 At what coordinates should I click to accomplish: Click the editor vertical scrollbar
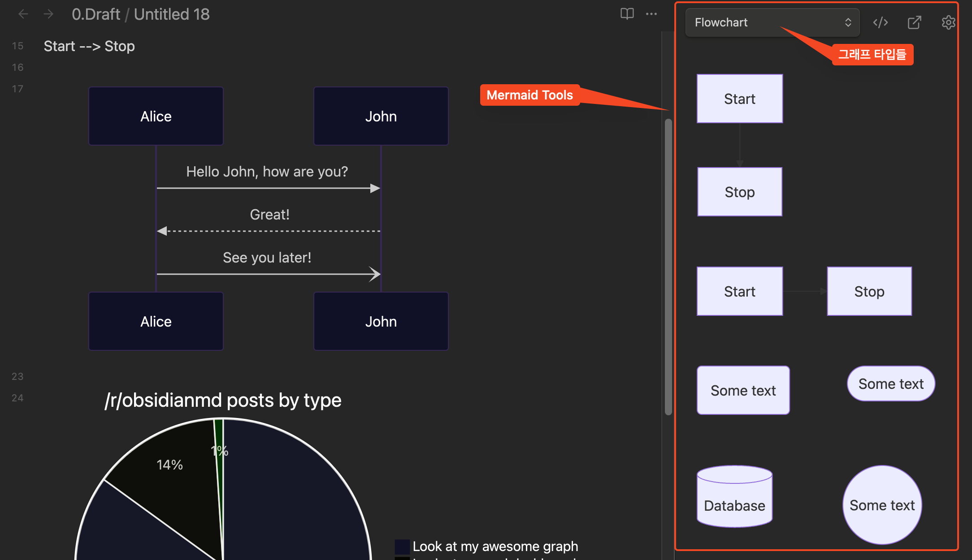click(x=668, y=267)
